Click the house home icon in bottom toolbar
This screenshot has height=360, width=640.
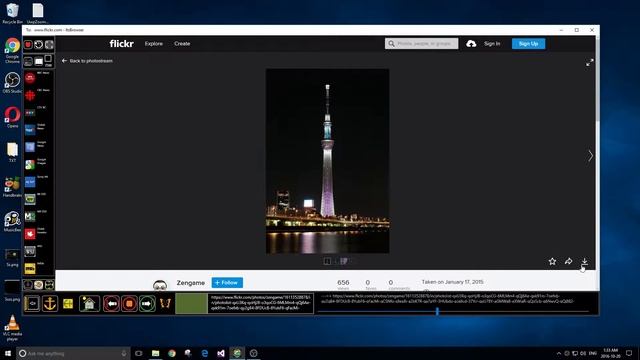89,304
